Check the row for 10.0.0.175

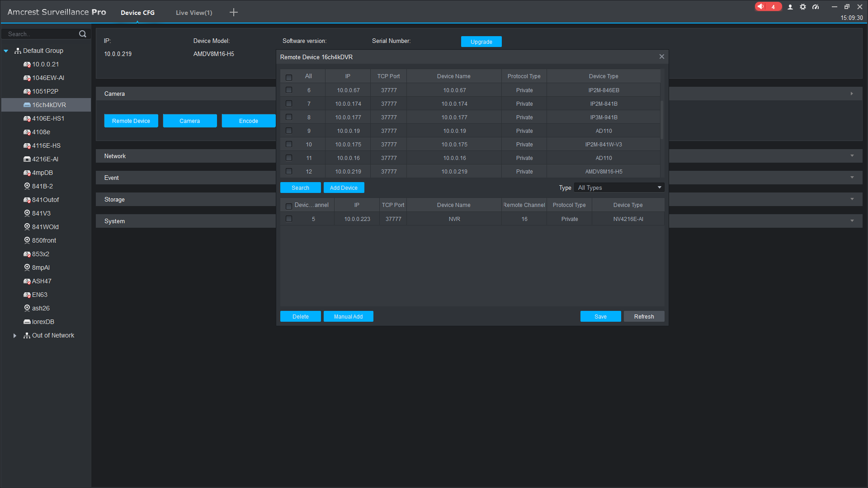[x=289, y=144]
